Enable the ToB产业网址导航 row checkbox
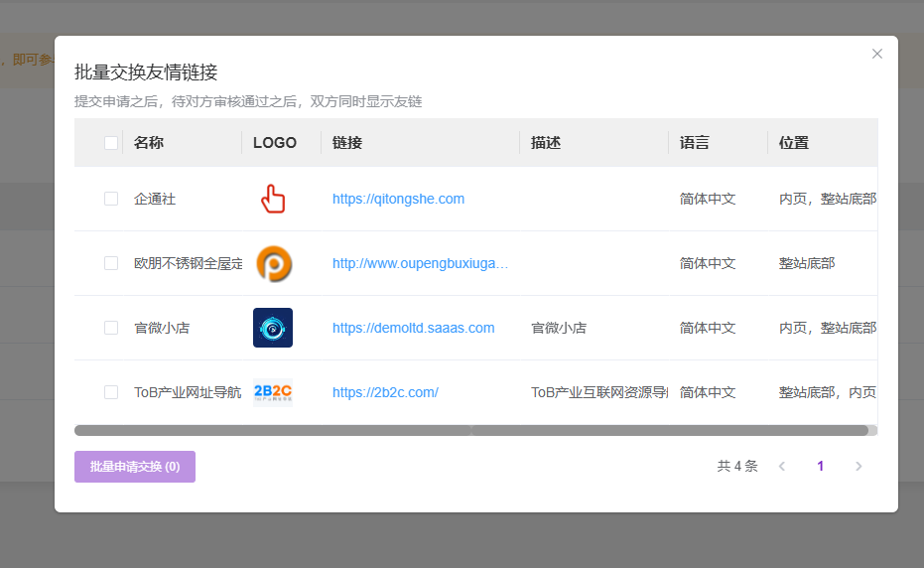924x568 pixels. 111,392
